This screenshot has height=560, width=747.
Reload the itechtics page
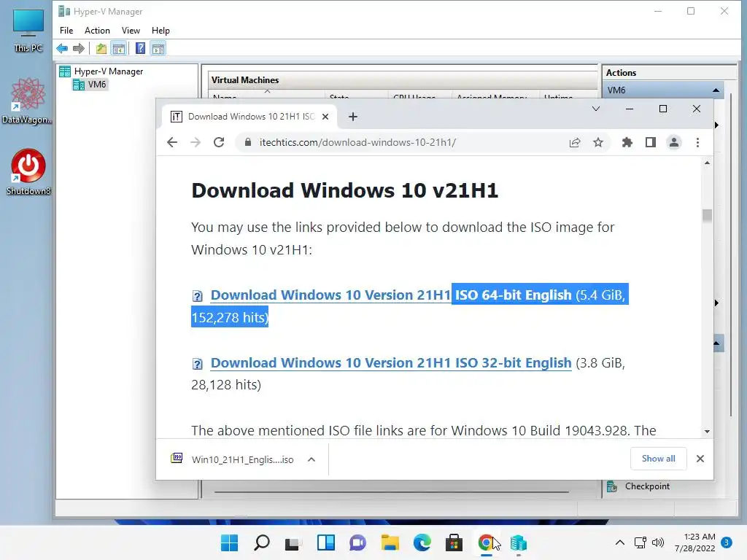[219, 142]
